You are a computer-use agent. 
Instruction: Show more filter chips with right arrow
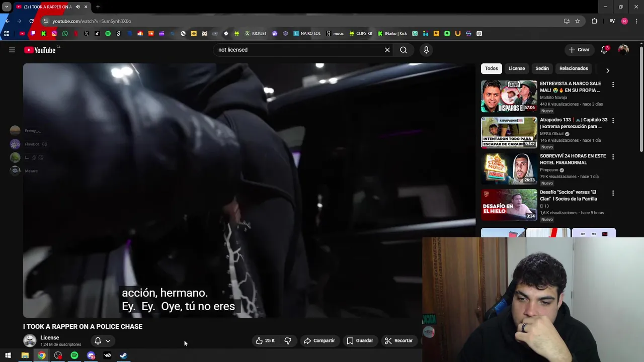click(x=607, y=70)
